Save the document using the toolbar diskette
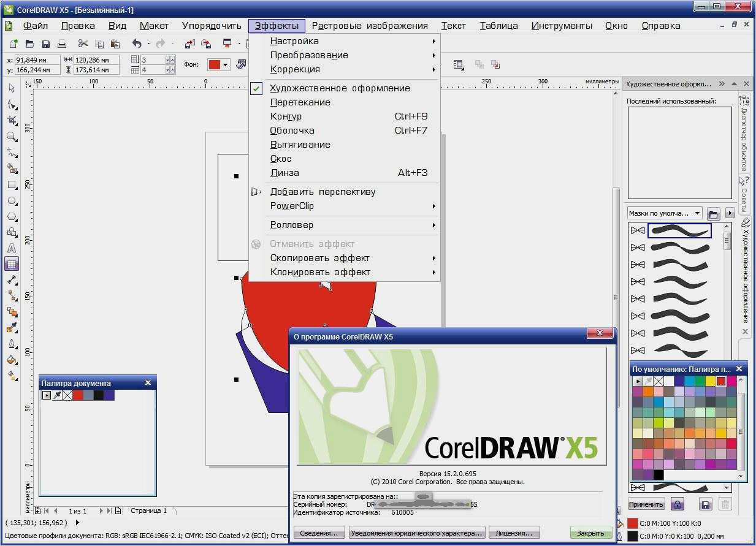 [x=45, y=44]
